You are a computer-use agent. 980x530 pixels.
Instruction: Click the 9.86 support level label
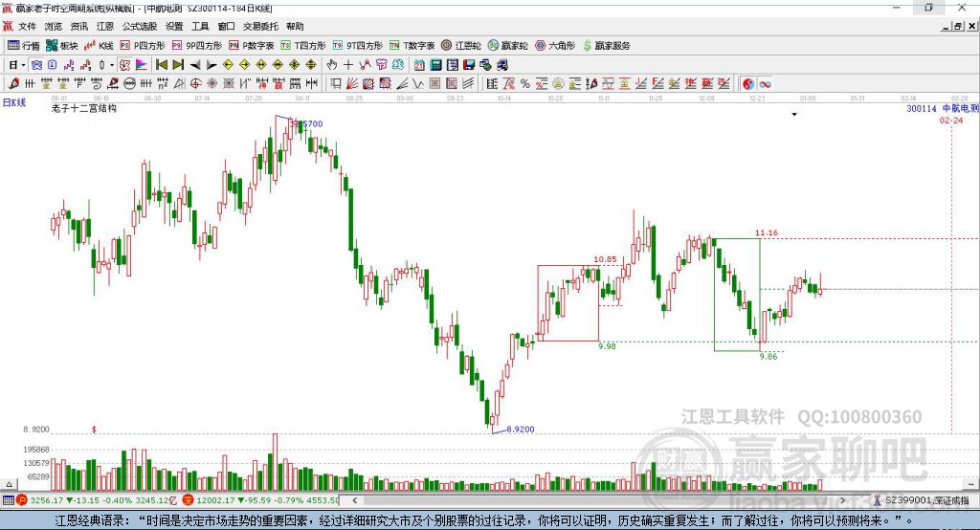pos(768,356)
